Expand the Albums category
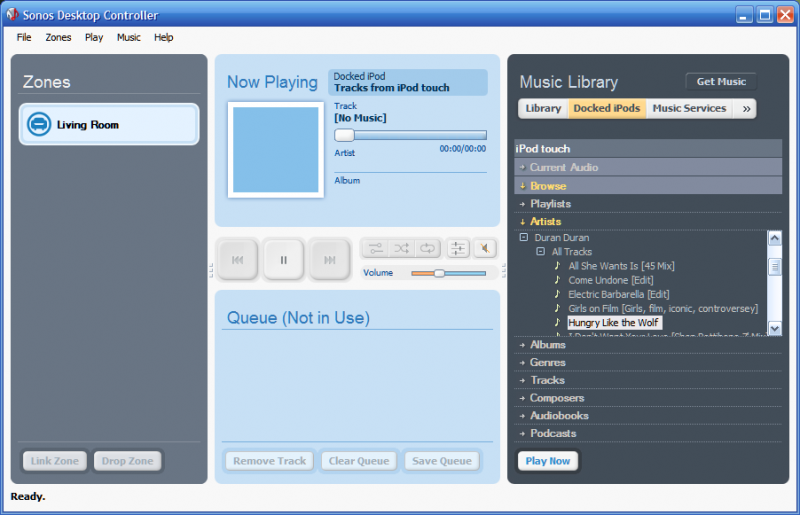 click(648, 345)
